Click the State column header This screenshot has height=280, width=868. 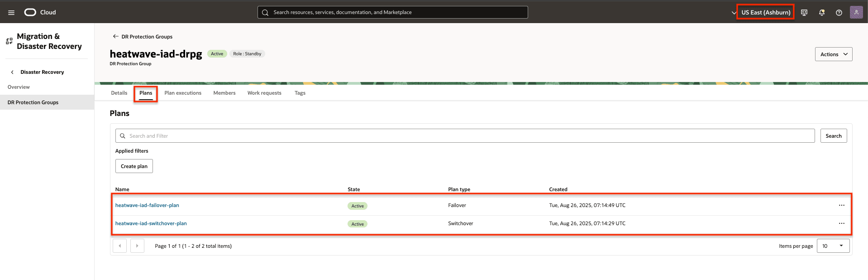[x=354, y=189]
